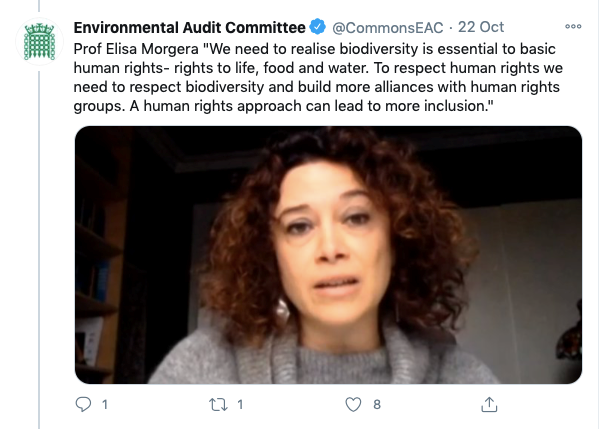Click the retweet count number

(x=240, y=404)
